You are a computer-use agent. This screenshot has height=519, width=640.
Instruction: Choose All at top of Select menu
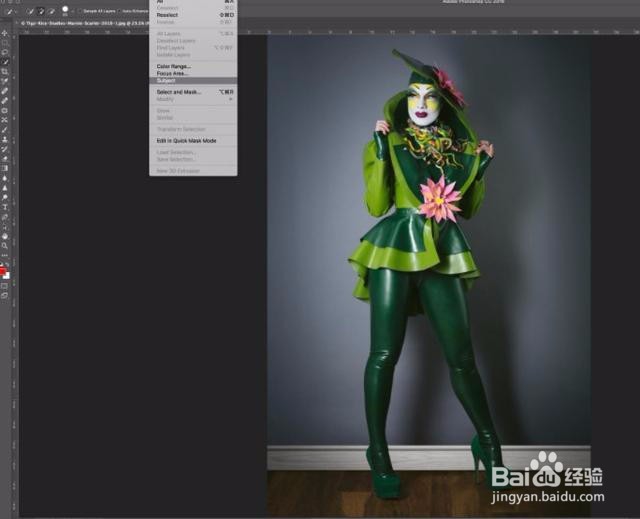(x=193, y=2)
